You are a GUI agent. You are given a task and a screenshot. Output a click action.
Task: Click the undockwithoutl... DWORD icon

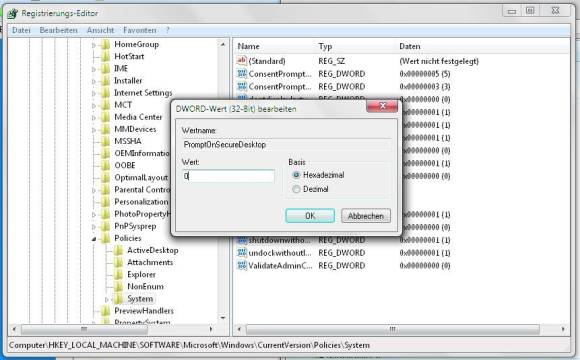tap(241, 253)
